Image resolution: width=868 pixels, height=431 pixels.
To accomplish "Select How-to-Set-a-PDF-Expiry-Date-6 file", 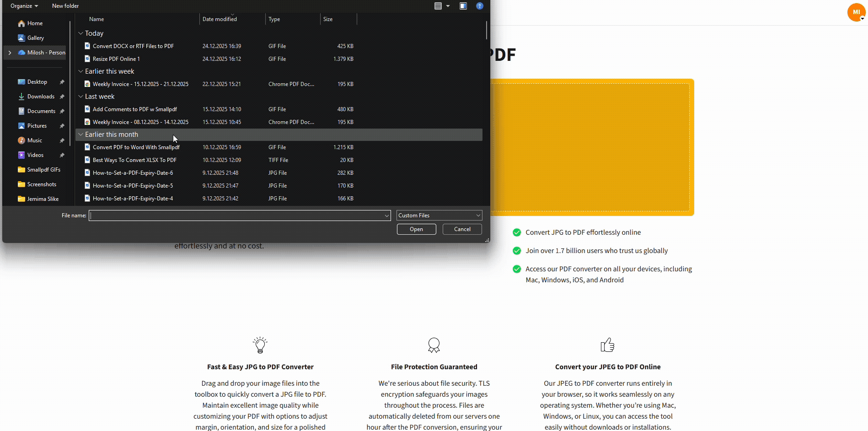I will point(133,173).
